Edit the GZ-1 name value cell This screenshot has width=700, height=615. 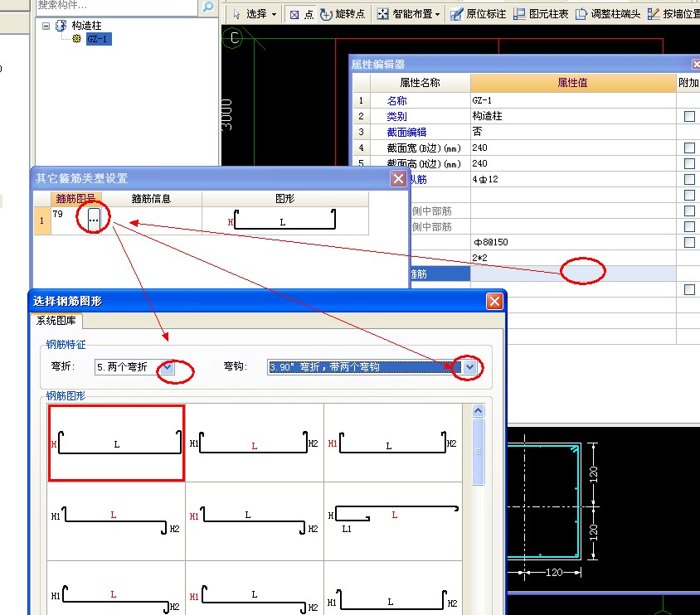573,100
